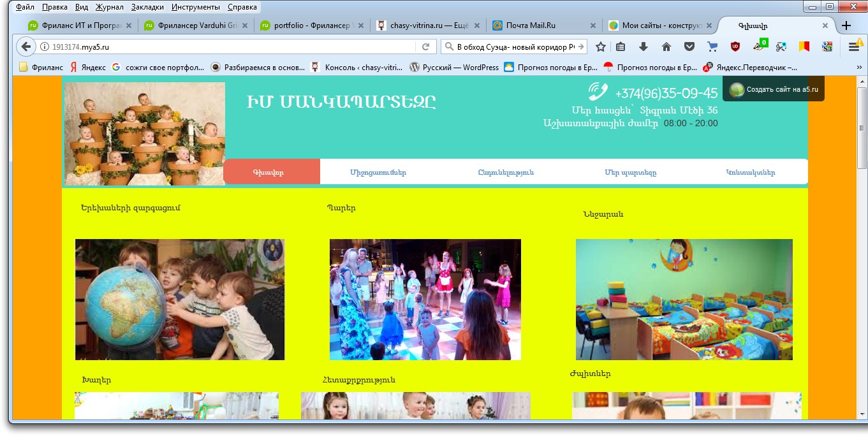
Task: Open the Файл menu
Action: pos(25,8)
